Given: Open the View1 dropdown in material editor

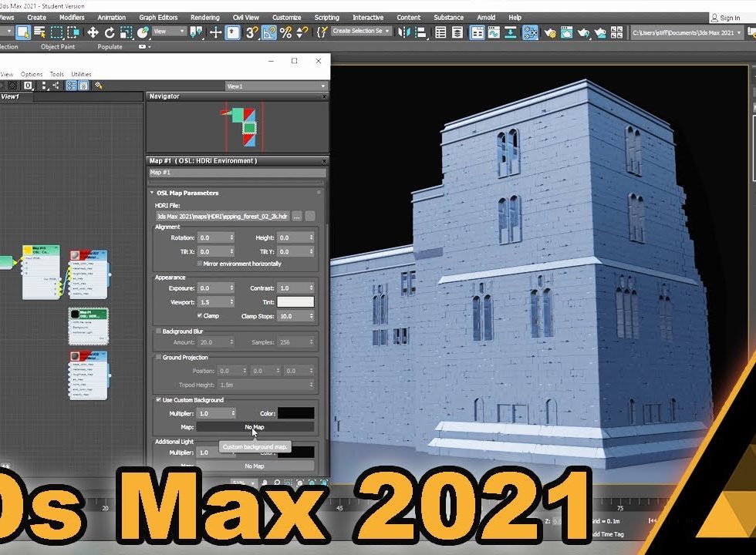Looking at the screenshot, I should pos(276,86).
